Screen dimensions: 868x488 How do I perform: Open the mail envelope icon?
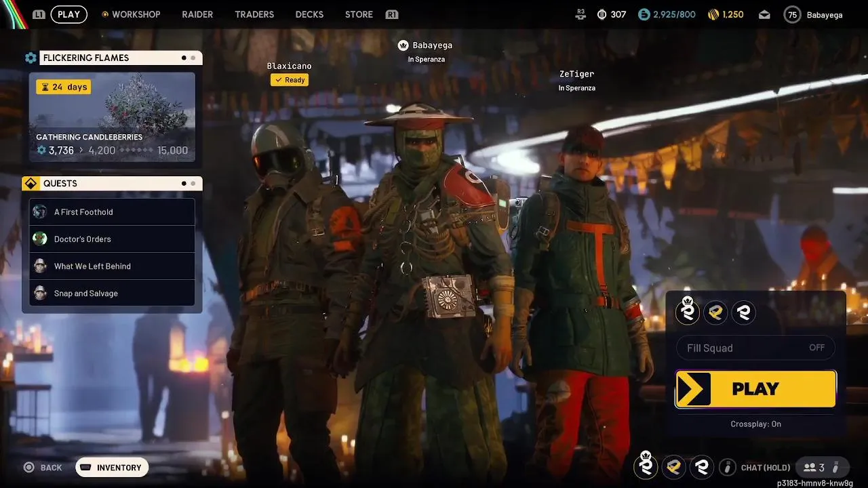[764, 14]
